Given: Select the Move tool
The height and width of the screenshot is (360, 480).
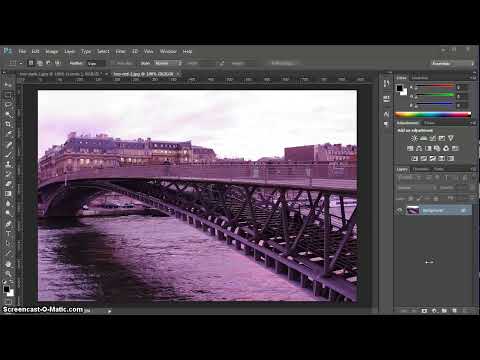Looking at the screenshot, I should [x=8, y=85].
